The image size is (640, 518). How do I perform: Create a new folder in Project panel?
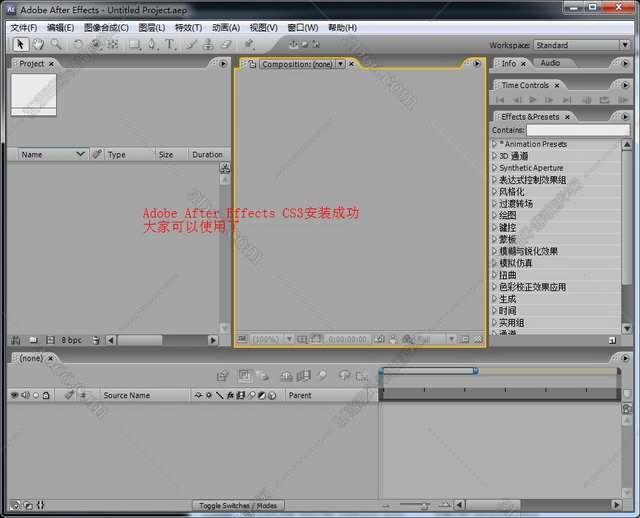click(33, 340)
